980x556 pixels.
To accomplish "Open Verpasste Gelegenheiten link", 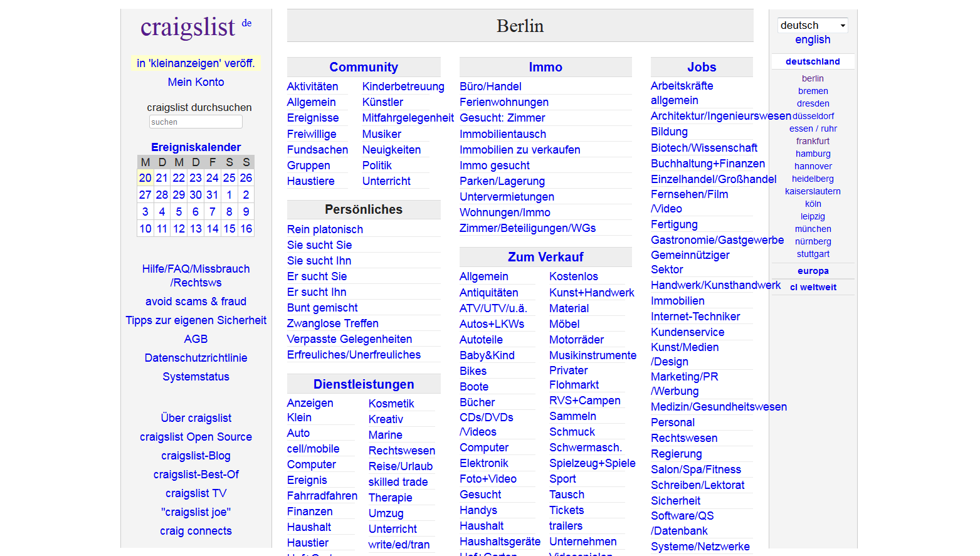I will 349,339.
